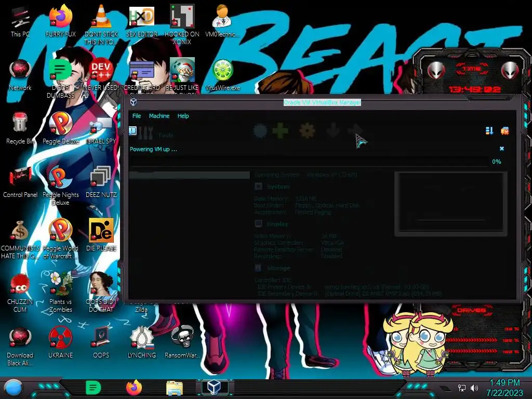Switch to VirtualBox via taskbar button

tap(215, 387)
